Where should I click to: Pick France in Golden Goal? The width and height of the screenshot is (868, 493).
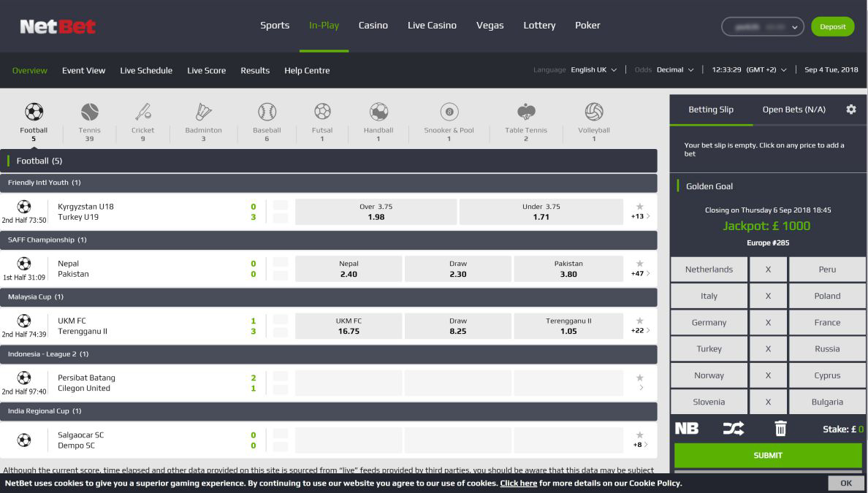click(x=827, y=323)
